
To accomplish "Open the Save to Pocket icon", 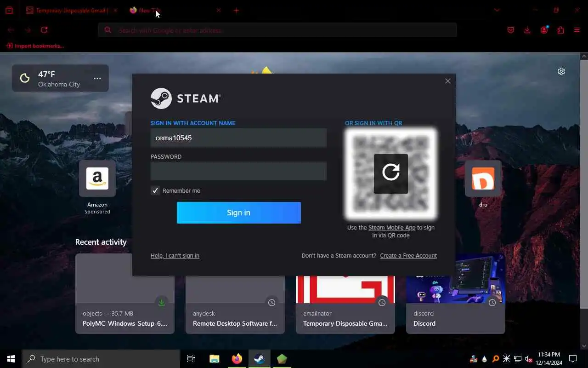I will pyautogui.click(x=511, y=30).
